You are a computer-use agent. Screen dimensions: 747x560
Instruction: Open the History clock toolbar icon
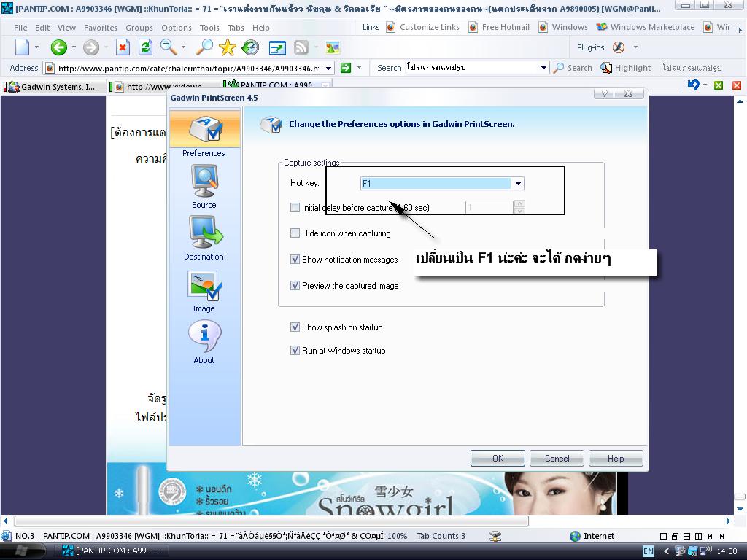pos(251,47)
